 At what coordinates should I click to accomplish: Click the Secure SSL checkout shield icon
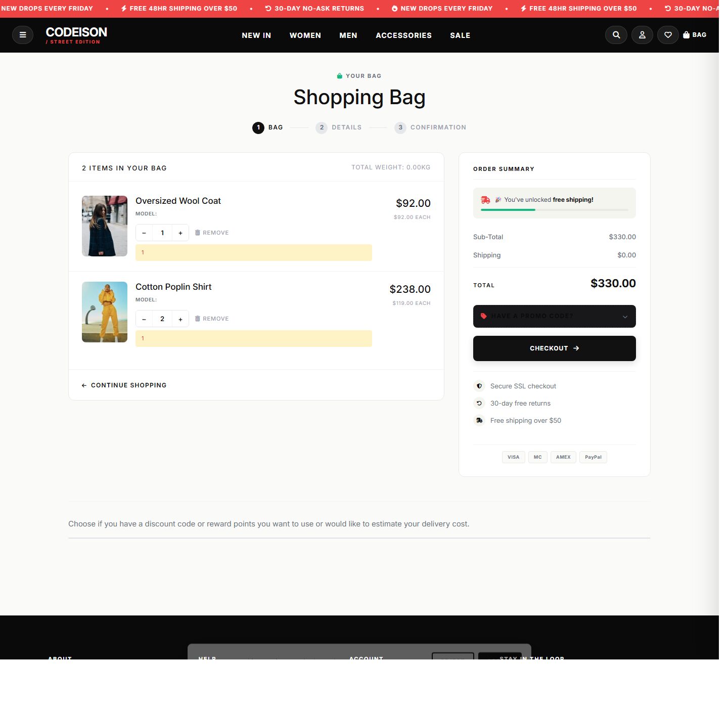pyautogui.click(x=479, y=386)
